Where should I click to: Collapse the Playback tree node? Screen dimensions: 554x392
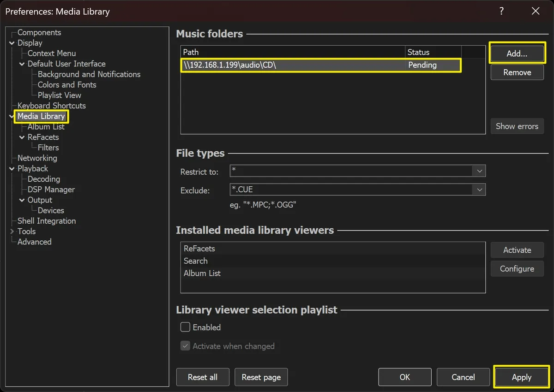12,169
